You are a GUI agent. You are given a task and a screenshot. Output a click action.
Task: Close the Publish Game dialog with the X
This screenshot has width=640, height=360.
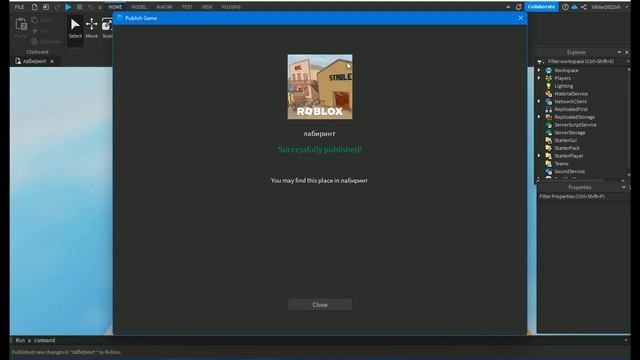tap(520, 18)
